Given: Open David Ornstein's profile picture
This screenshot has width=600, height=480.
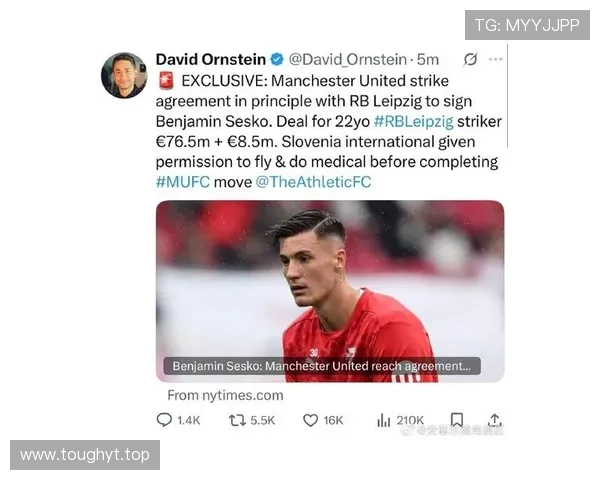Looking at the screenshot, I should (124, 75).
